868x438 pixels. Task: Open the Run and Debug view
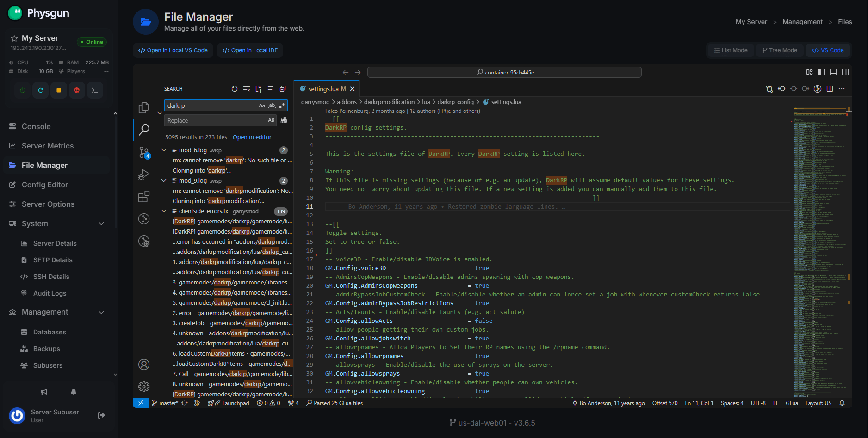point(144,174)
